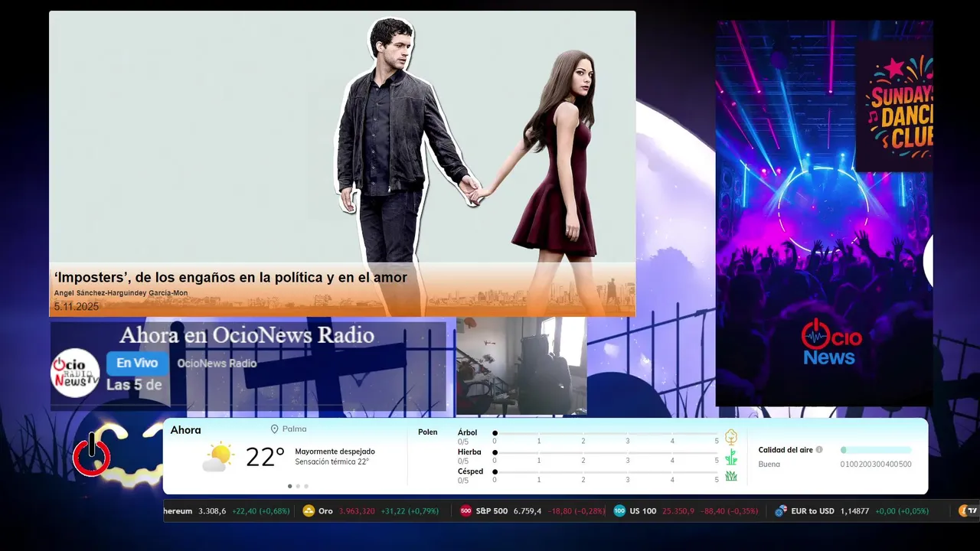Click the Oro price 3.963,320
980x551 pixels.
tap(357, 510)
